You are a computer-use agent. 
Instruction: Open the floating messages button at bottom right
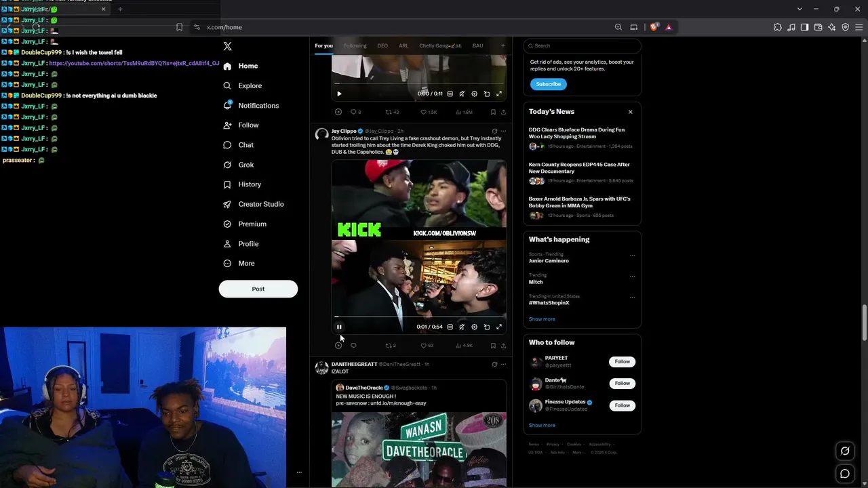pos(845,474)
